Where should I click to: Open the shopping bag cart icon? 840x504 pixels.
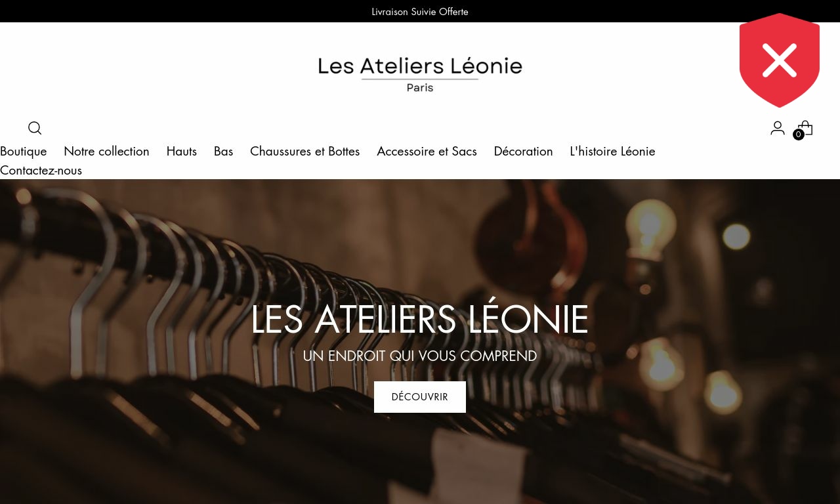click(x=805, y=127)
